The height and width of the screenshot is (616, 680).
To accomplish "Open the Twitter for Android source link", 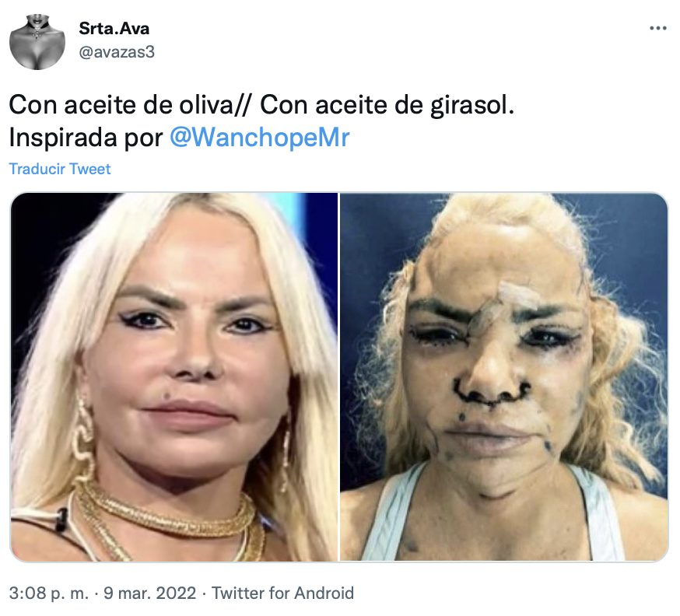I will pos(282,593).
